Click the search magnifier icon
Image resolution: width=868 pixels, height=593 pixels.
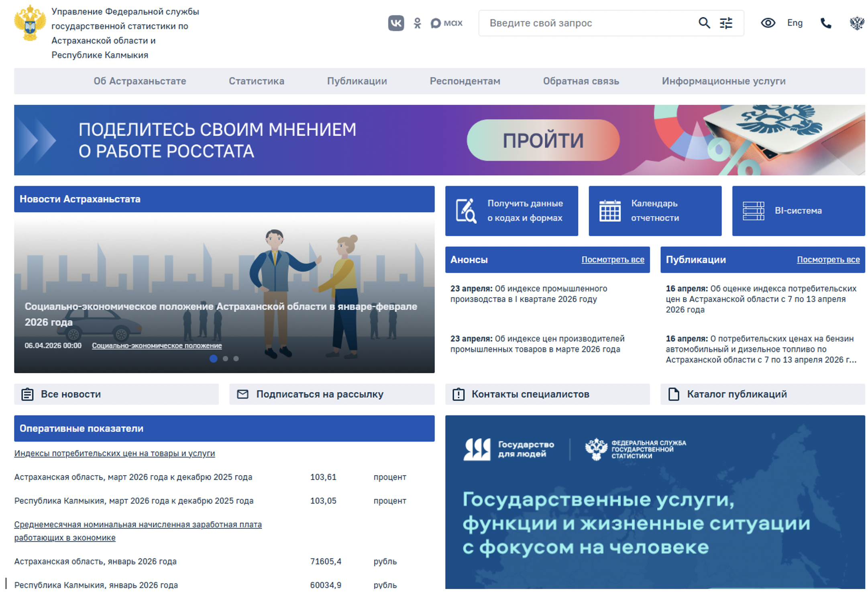[x=704, y=23]
